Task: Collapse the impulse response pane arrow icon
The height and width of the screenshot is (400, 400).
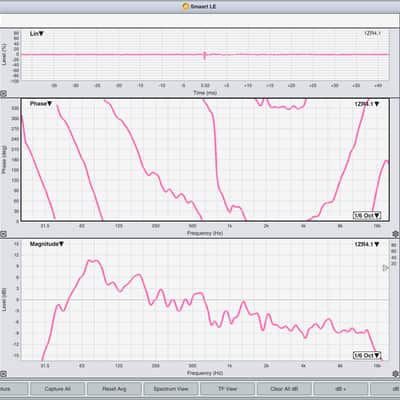Action: pyautogui.click(x=3, y=94)
